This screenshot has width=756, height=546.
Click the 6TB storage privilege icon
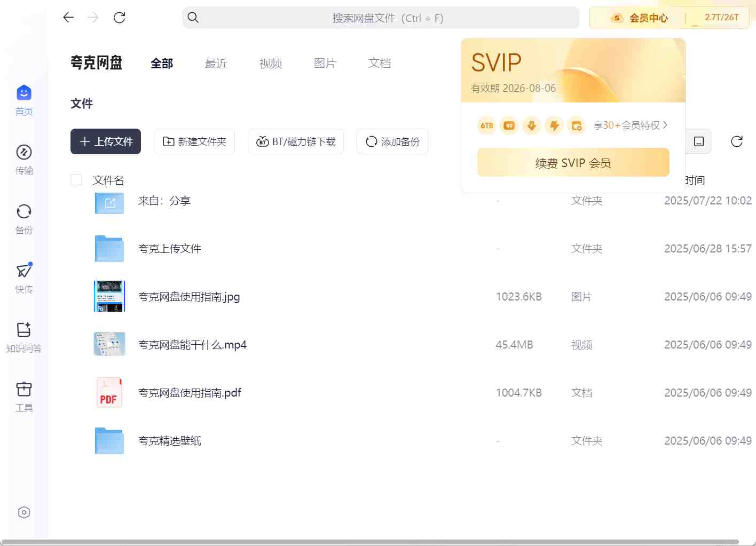pos(487,125)
